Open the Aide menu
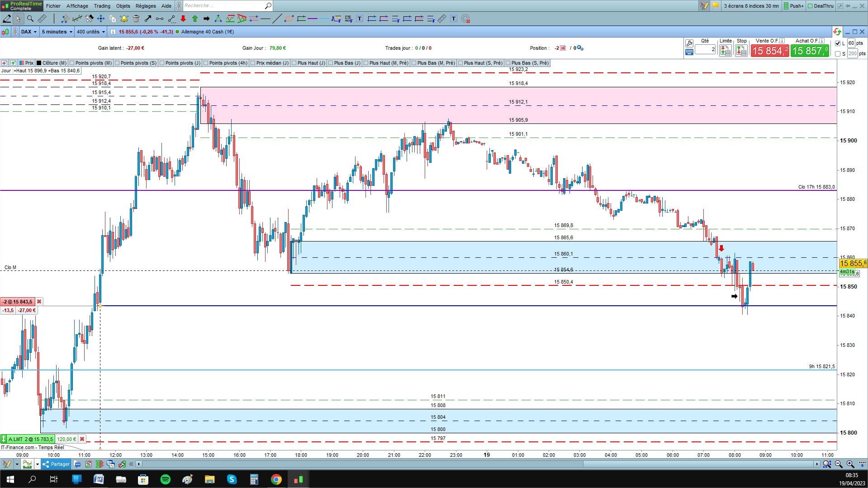This screenshot has width=868, height=488. 166,6
